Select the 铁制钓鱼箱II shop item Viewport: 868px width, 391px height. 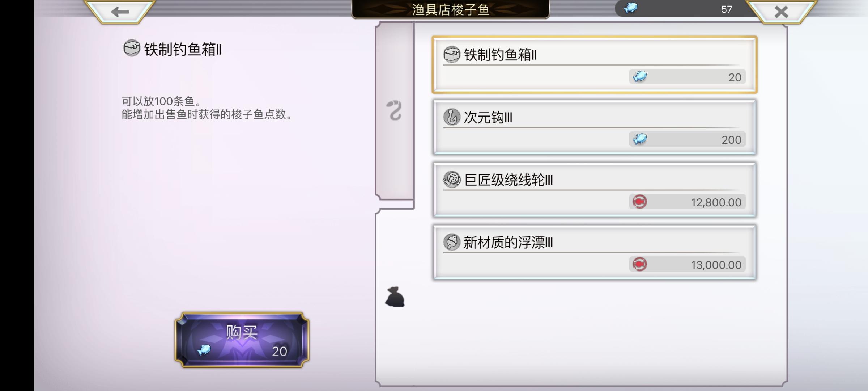(594, 65)
